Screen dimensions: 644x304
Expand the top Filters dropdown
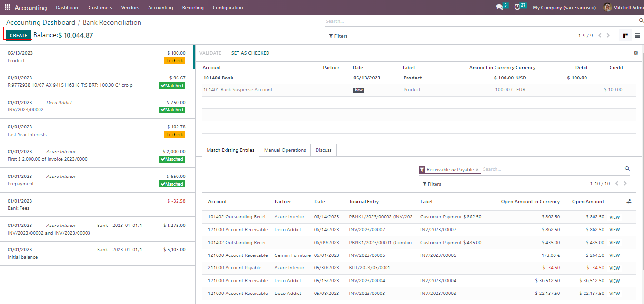coord(338,36)
